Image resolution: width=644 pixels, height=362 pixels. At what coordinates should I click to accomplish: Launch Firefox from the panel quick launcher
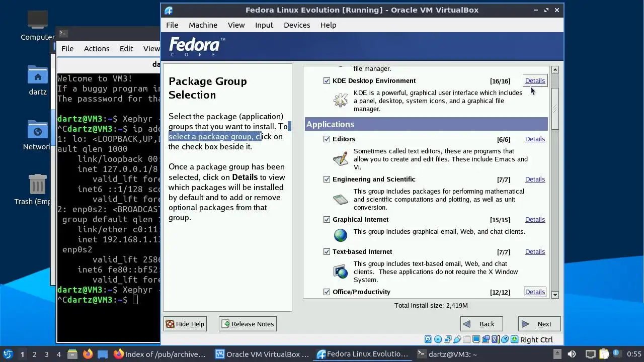point(88,354)
